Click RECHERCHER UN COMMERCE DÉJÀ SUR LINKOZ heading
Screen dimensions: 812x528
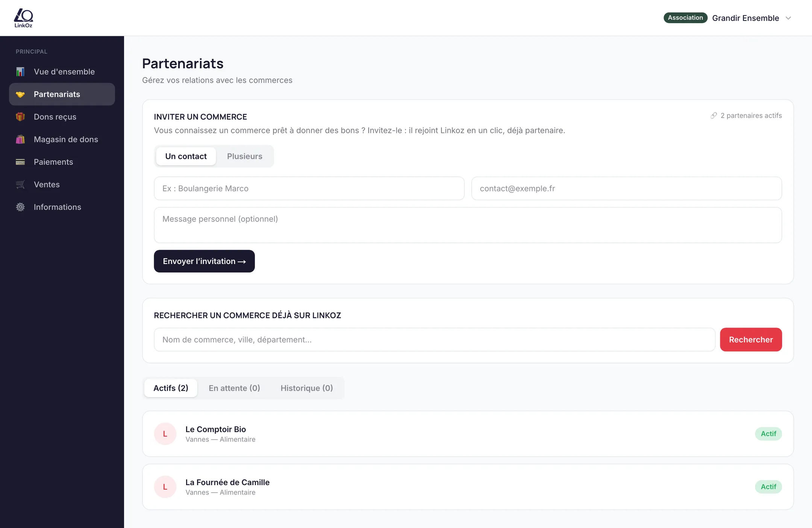pos(247,316)
